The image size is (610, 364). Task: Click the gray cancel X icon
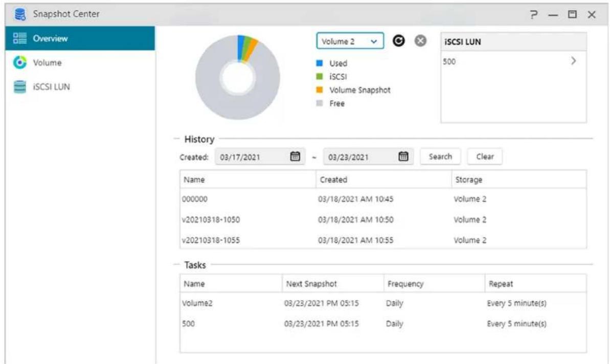(420, 41)
